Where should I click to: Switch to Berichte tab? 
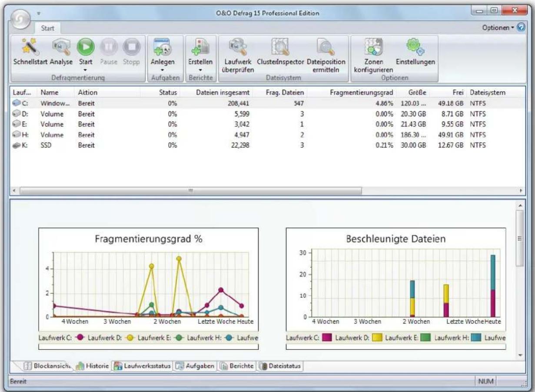pyautogui.click(x=236, y=366)
